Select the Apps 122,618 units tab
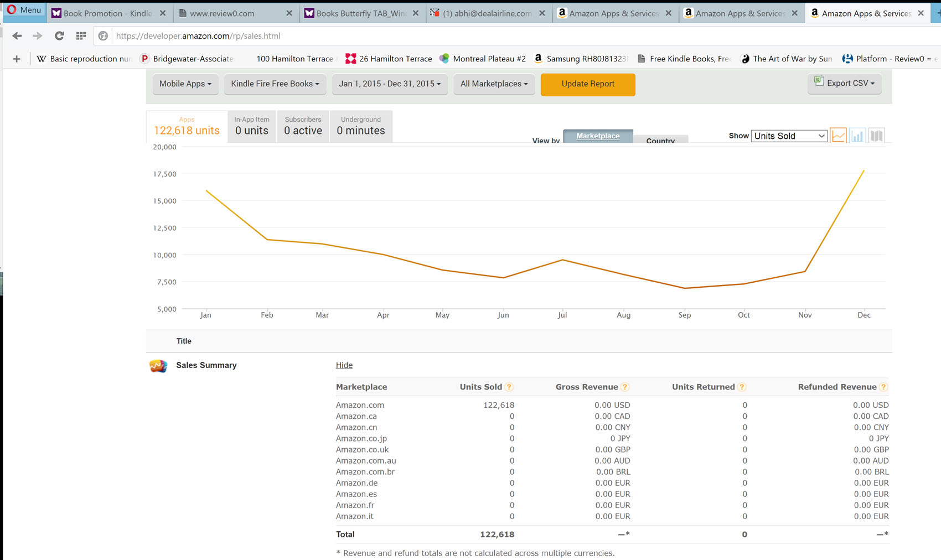Viewport: 941px width, 560px height. (x=187, y=126)
